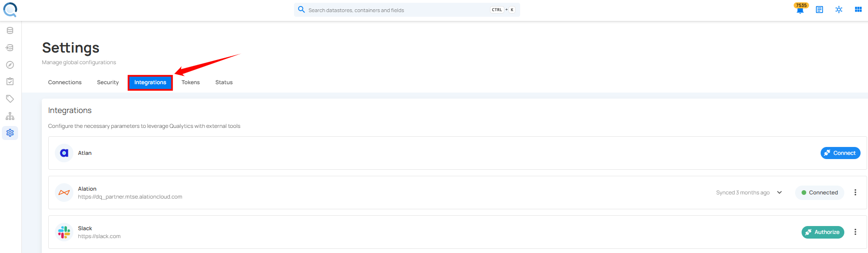Viewport: 868px width, 253px height.
Task: Click the search magnifier icon
Action: pos(301,9)
